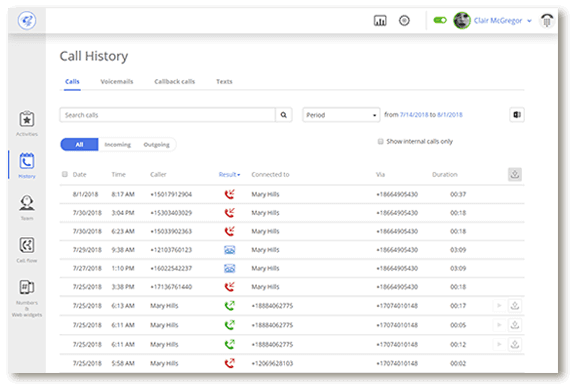
Task: Click the Date column header
Action: pyautogui.click(x=80, y=175)
